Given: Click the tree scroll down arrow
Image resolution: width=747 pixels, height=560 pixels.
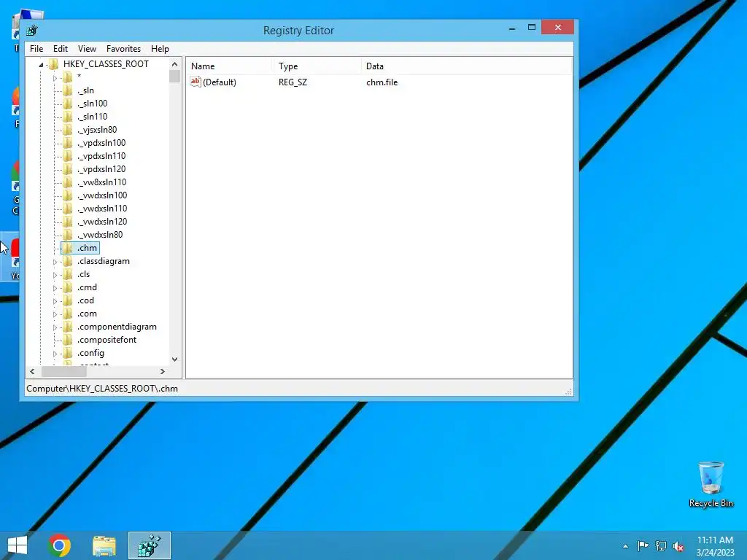Looking at the screenshot, I should [x=175, y=359].
